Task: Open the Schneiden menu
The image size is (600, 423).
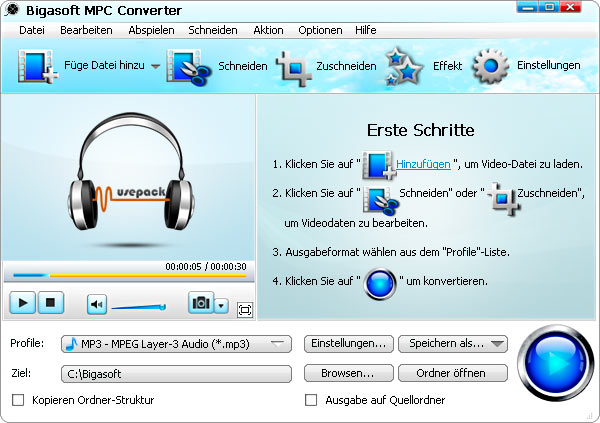Action: tap(213, 30)
